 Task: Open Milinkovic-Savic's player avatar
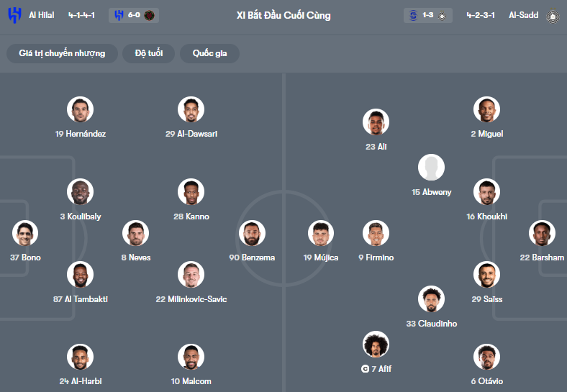coord(191,275)
